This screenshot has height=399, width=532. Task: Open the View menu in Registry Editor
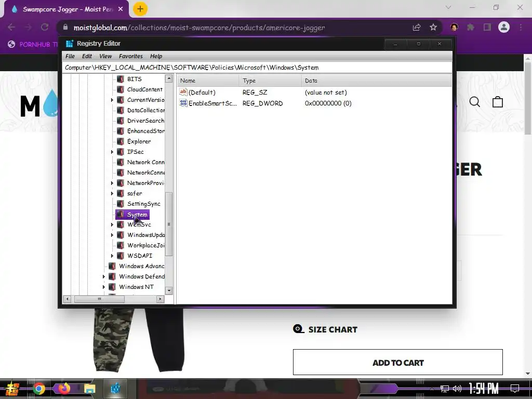pos(105,56)
